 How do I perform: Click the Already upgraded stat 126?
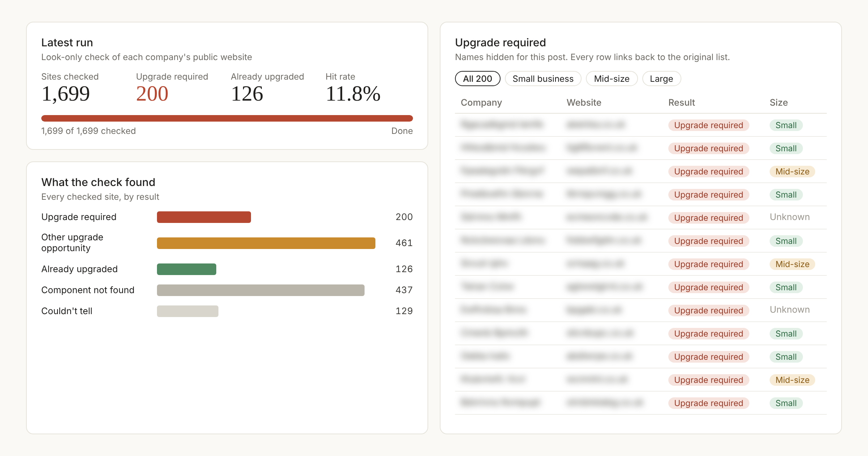pos(247,94)
